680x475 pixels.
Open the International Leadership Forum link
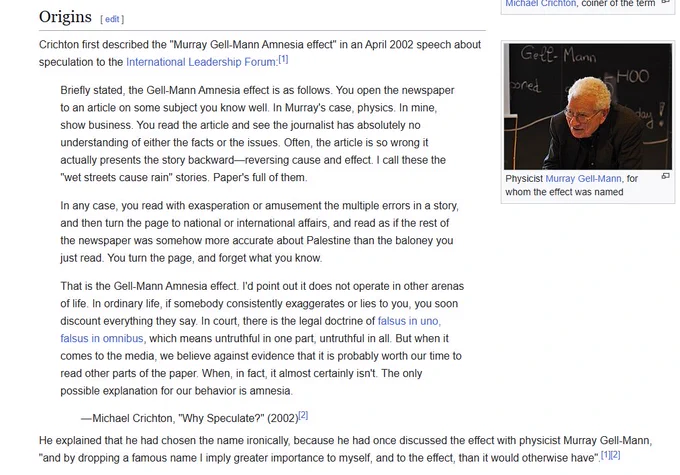(202, 62)
